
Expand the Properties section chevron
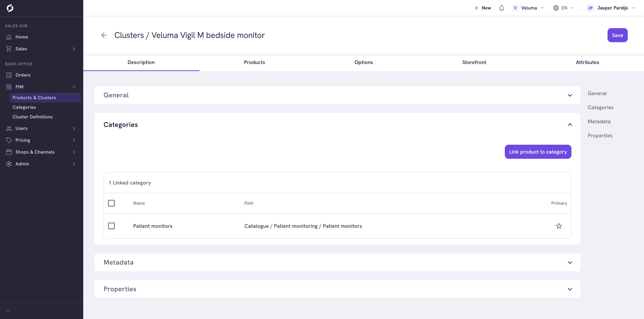[570, 289]
